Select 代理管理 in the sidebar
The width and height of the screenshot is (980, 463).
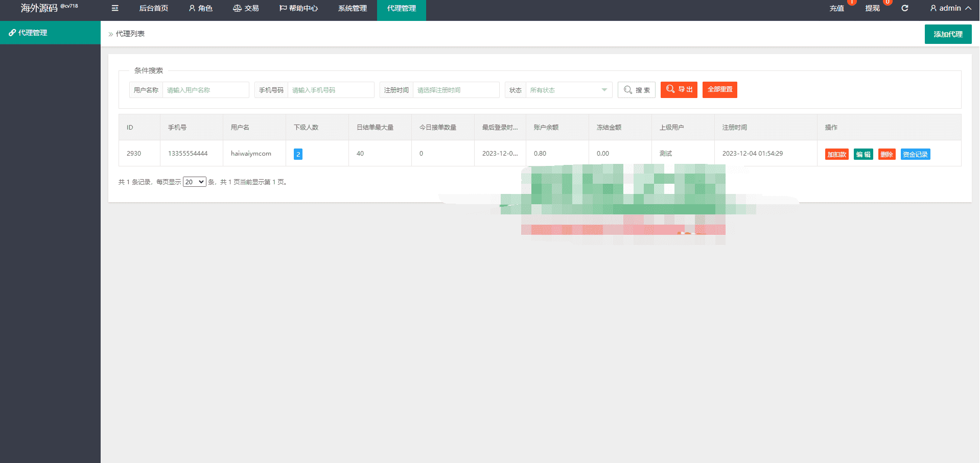tap(50, 33)
